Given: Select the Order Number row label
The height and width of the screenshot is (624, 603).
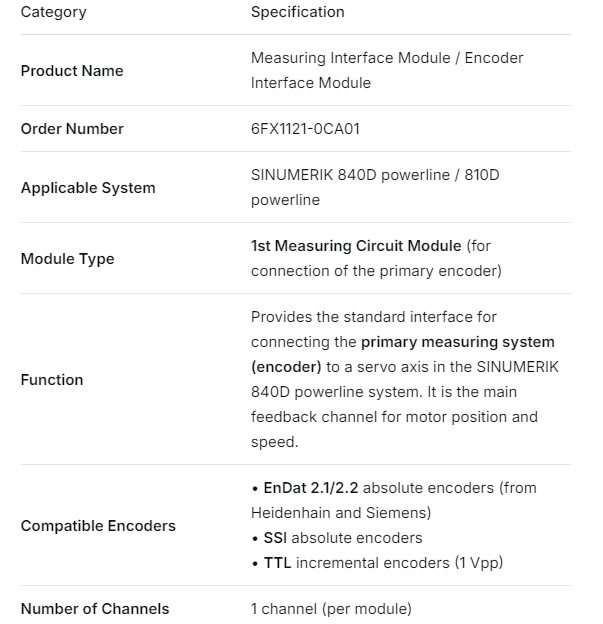Looking at the screenshot, I should [72, 129].
